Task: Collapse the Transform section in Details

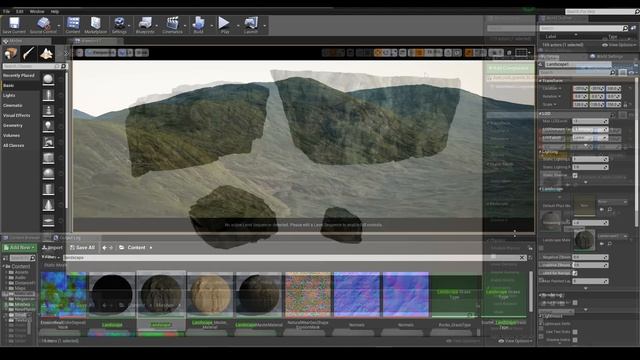Action: [x=540, y=81]
